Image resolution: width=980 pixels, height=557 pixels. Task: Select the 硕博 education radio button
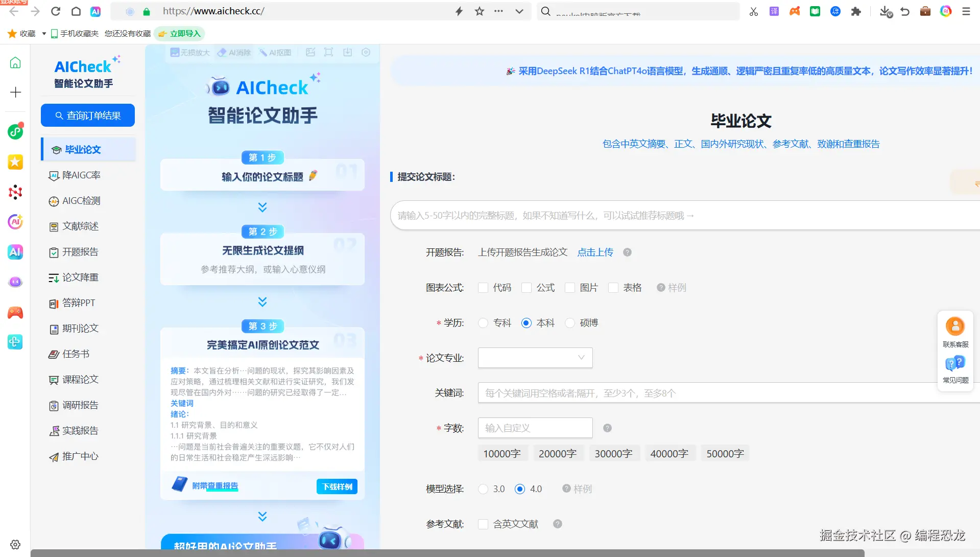click(570, 323)
